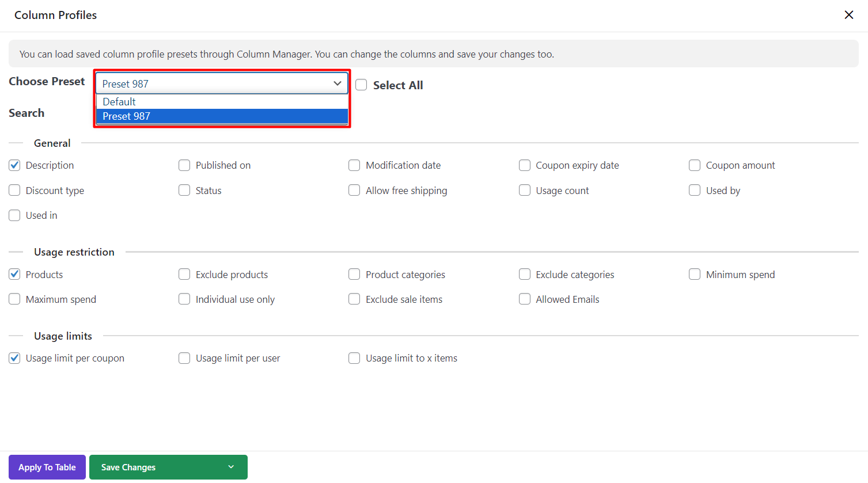Uncheck the Products column
The height and width of the screenshot is (483, 868).
(15, 275)
